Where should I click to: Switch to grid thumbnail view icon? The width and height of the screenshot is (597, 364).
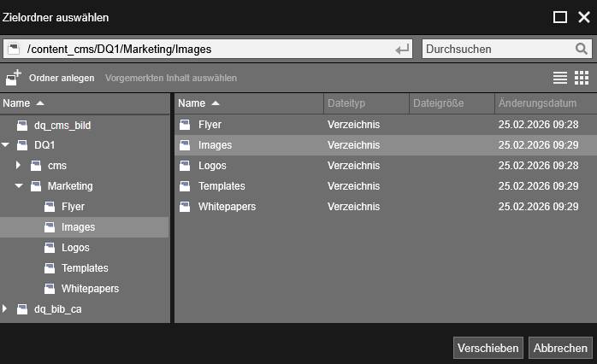tap(582, 78)
